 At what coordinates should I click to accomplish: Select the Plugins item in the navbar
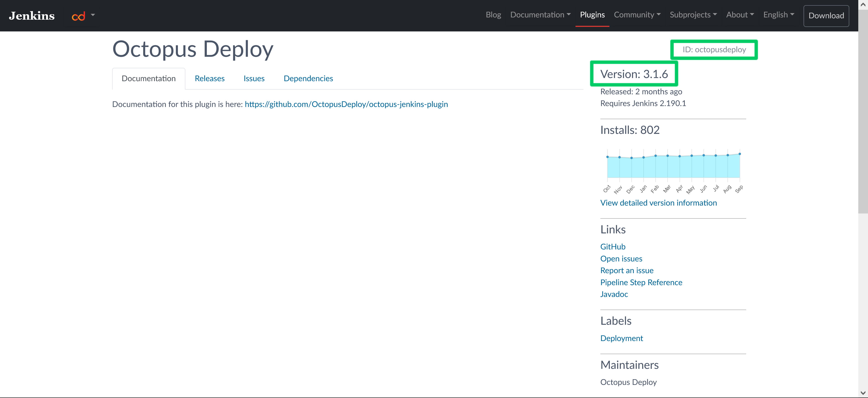pos(592,15)
